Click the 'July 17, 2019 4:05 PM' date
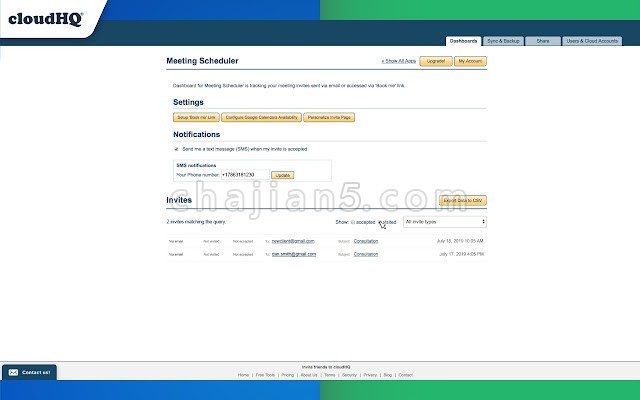This screenshot has width=640, height=400. tap(462, 254)
